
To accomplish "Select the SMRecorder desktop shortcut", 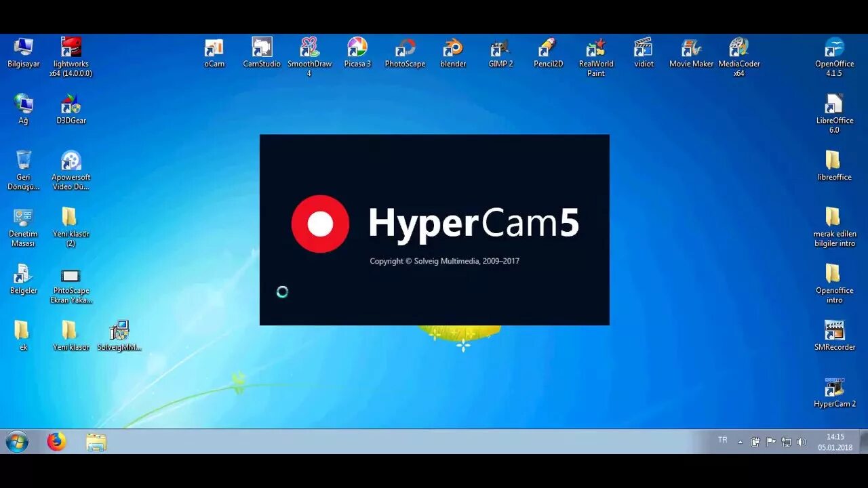I will [x=834, y=335].
